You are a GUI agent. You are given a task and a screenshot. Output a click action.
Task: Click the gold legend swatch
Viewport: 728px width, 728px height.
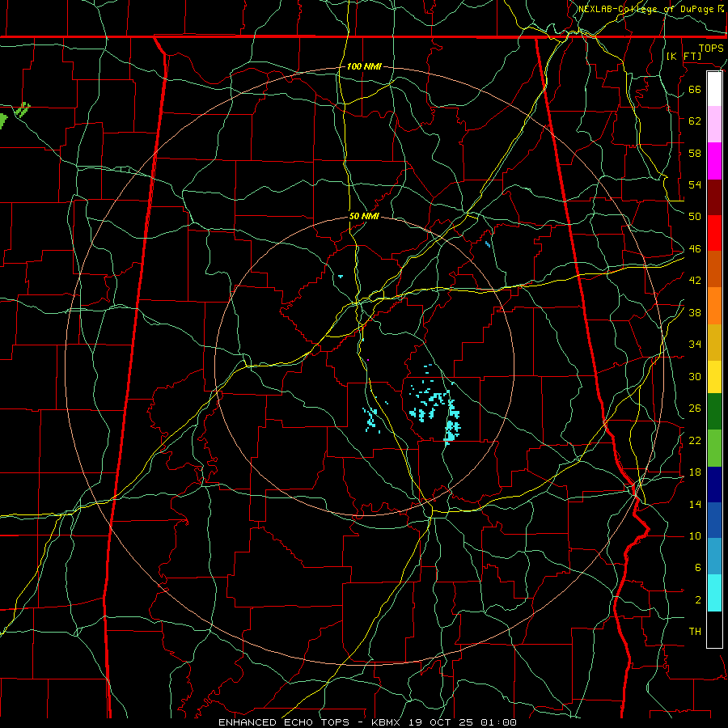coord(714,342)
